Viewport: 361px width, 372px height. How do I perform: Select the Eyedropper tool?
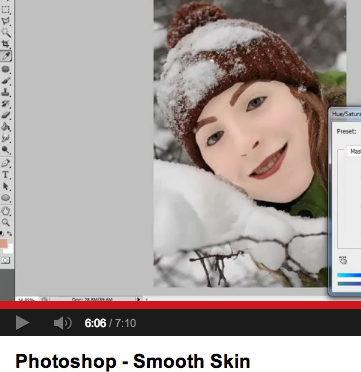(x=6, y=56)
